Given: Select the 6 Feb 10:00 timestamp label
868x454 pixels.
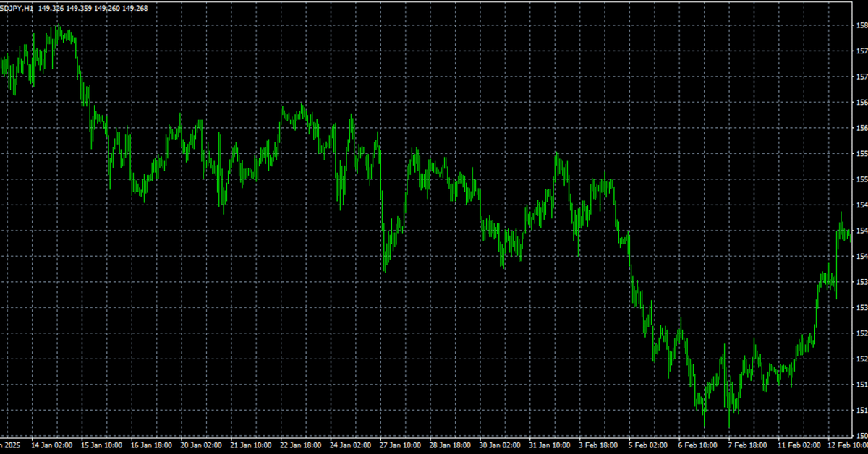Looking at the screenshot, I should [x=699, y=446].
